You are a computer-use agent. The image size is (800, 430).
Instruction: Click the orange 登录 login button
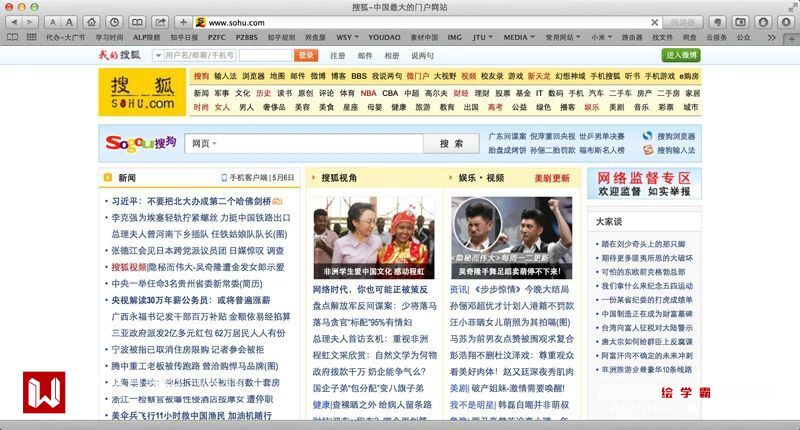(306, 55)
